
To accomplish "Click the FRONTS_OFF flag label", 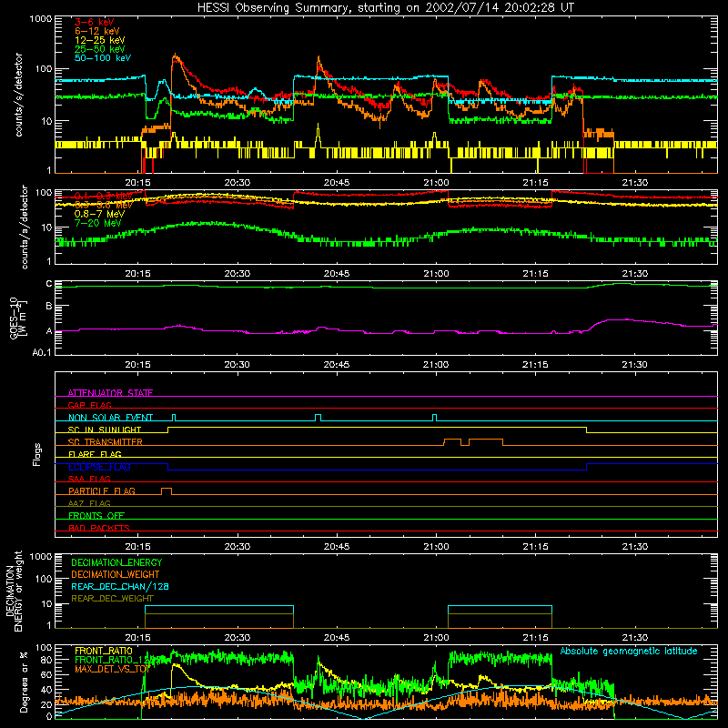I will (x=96, y=515).
